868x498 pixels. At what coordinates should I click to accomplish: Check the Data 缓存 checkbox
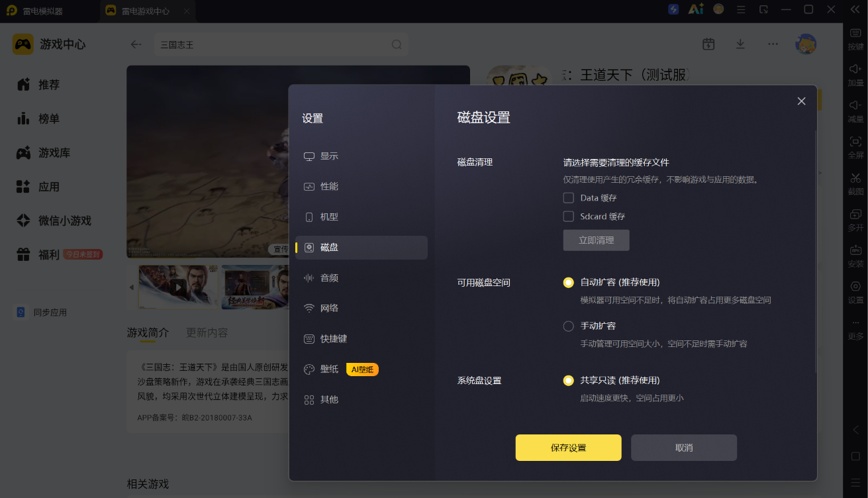(568, 198)
